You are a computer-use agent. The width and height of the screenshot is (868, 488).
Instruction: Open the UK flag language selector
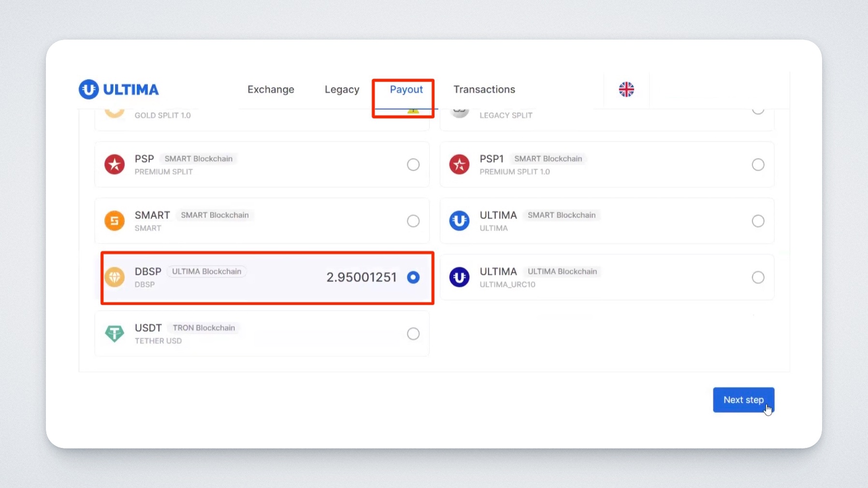(x=626, y=89)
